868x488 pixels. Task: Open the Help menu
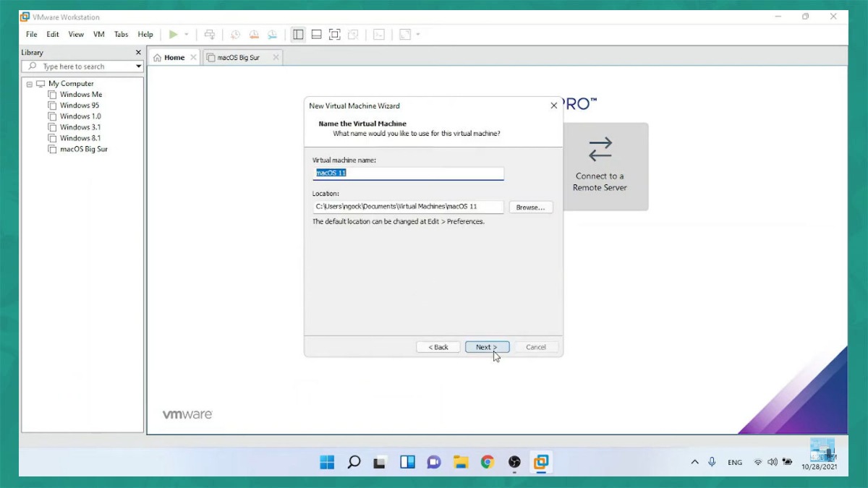pos(145,34)
